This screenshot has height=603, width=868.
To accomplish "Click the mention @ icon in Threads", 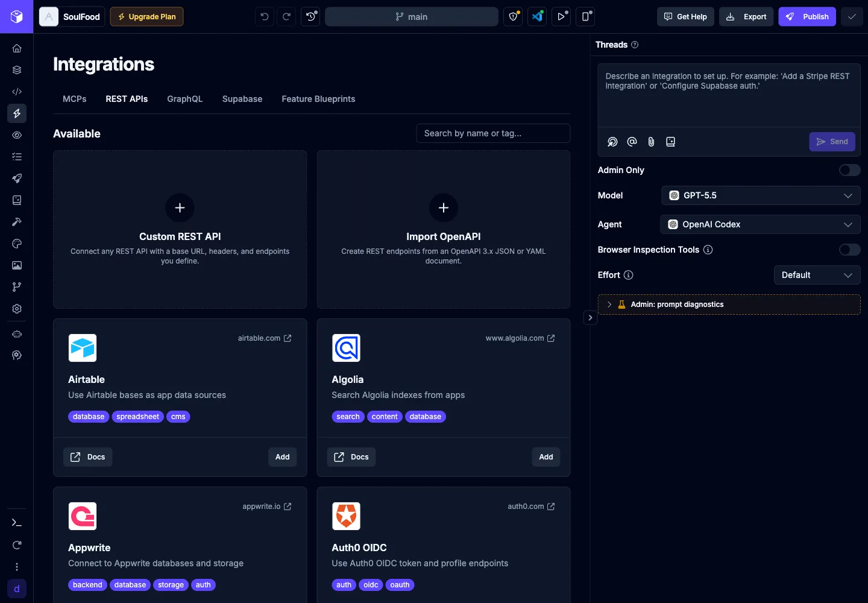I will pyautogui.click(x=632, y=142).
